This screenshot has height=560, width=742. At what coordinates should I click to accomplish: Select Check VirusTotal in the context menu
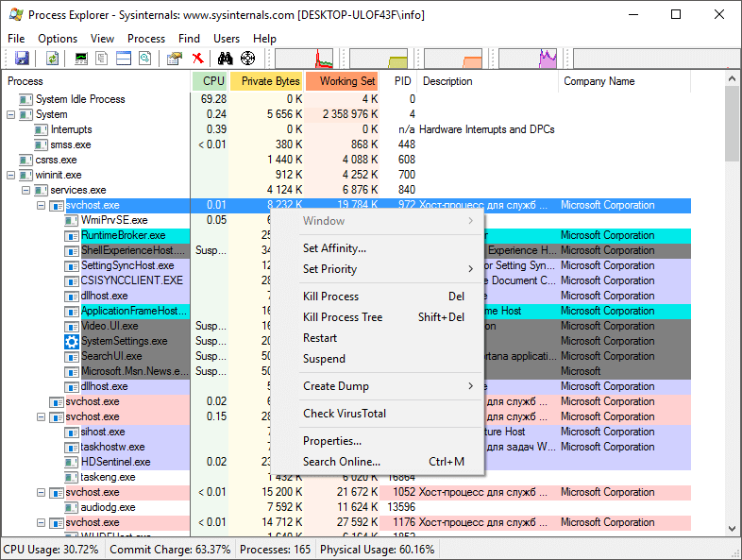(345, 414)
